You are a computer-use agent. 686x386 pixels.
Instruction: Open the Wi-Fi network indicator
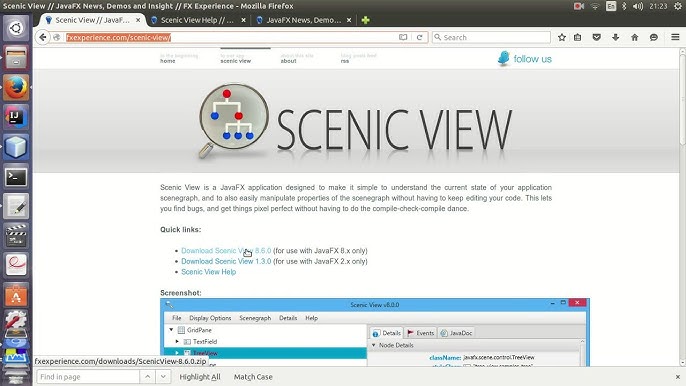pyautogui.click(x=595, y=6)
